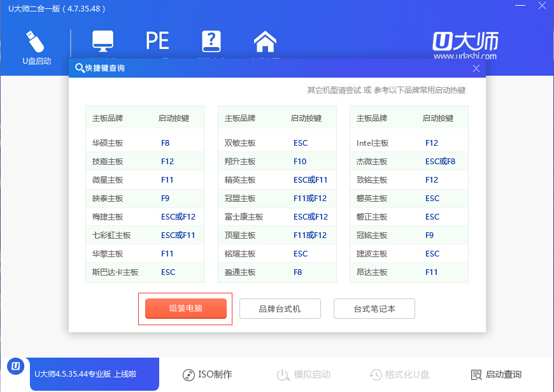Click the 杰微主板 row label

click(x=372, y=162)
